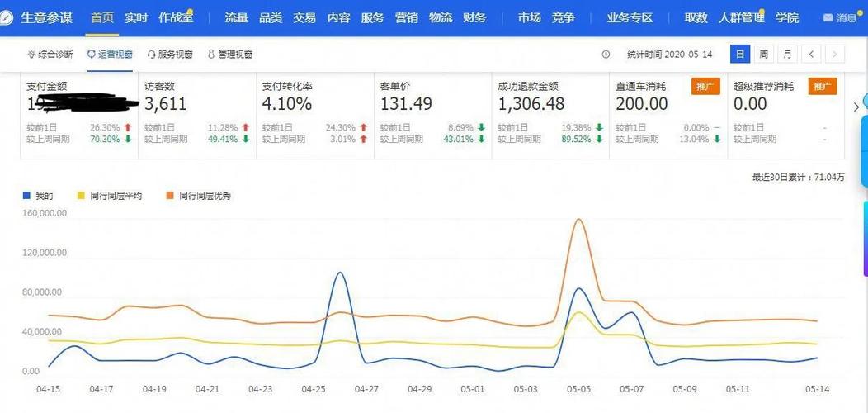Switch statistics period to 周
Viewport: 868px width, 413px height.
tap(763, 54)
